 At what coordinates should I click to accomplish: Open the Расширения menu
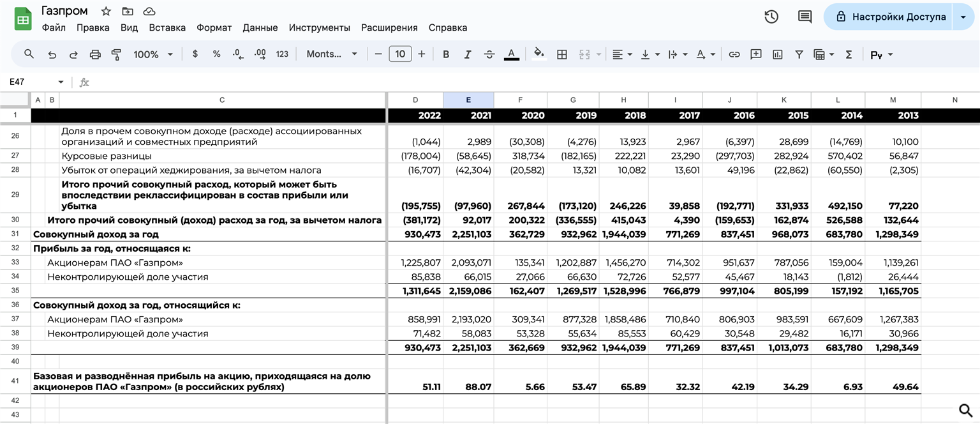pos(389,28)
